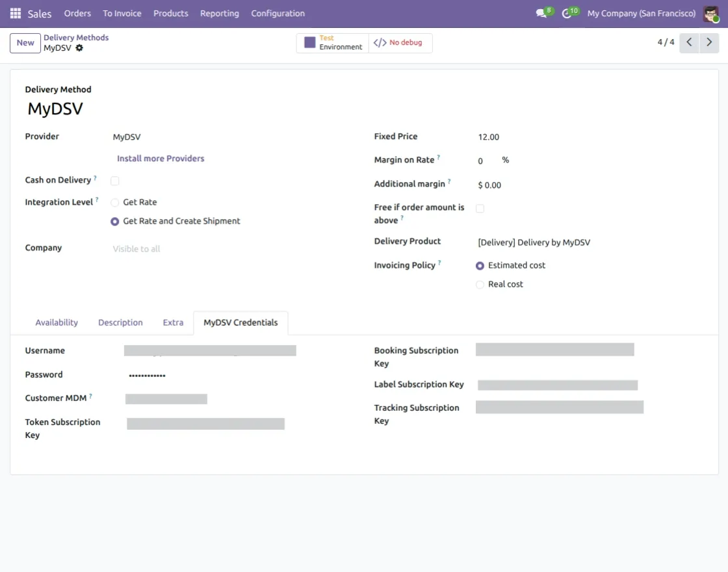Open the gear actions menu beside MyDSV
The width and height of the screenshot is (728, 572).
(79, 48)
